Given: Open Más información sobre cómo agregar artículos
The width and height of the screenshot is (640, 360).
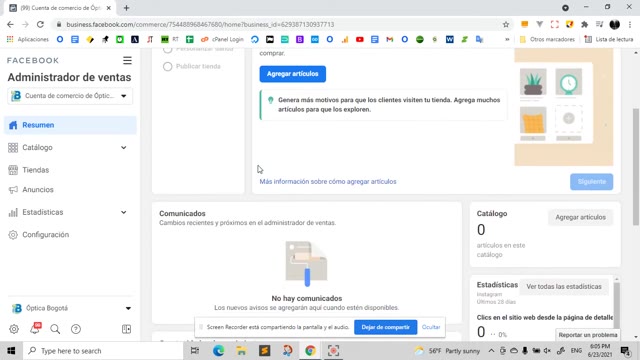Looking at the screenshot, I should click(328, 182).
